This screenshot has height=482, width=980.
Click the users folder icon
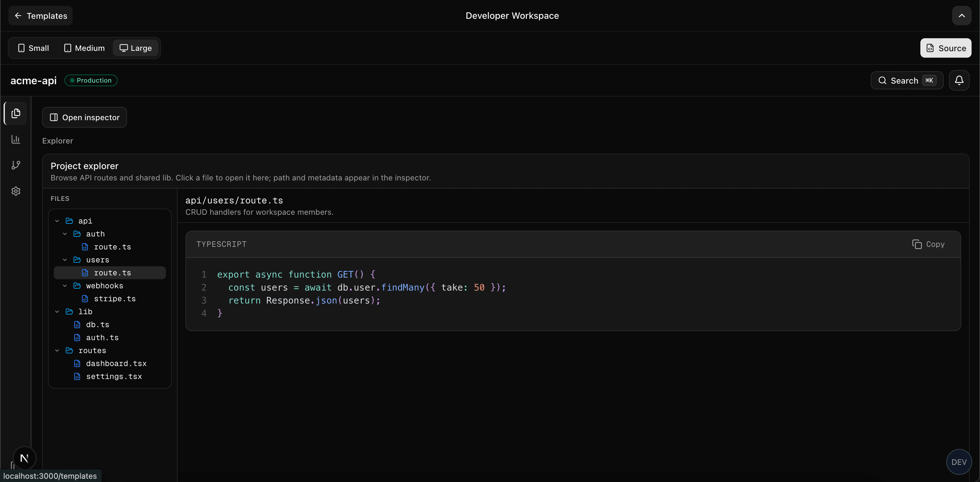click(x=77, y=260)
